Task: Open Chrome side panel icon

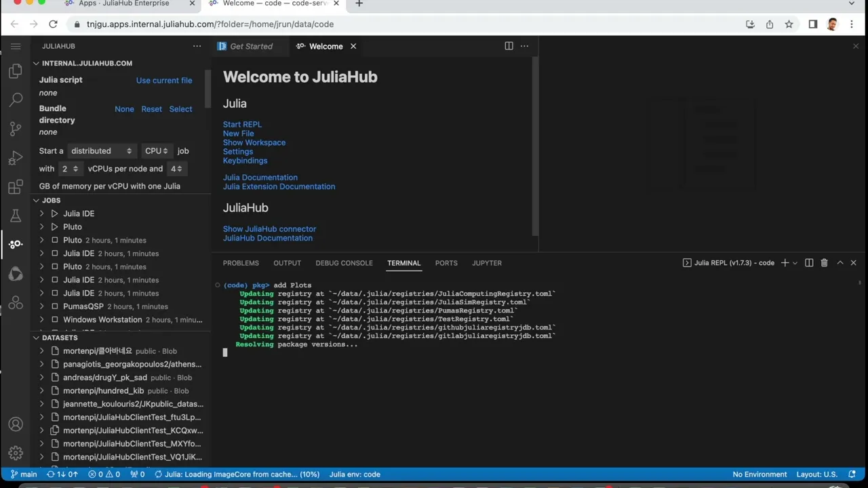Action: 812,24
